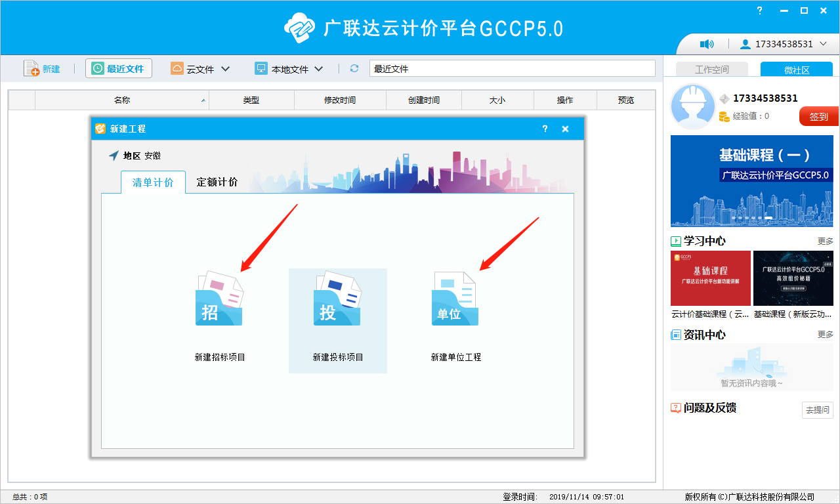
Task: Open dark 高效组价秘籍 course thumbnail
Action: point(793,278)
